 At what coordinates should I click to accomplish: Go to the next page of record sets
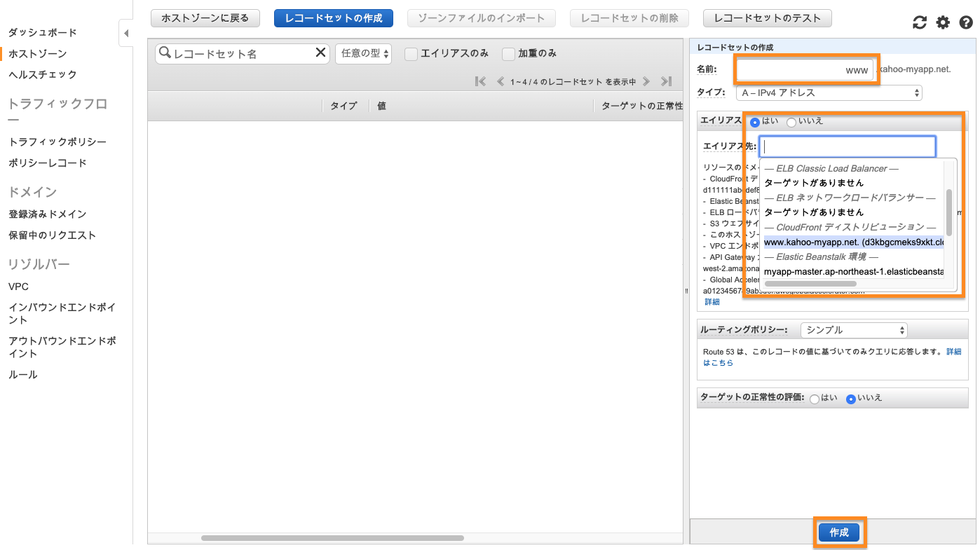coord(646,81)
